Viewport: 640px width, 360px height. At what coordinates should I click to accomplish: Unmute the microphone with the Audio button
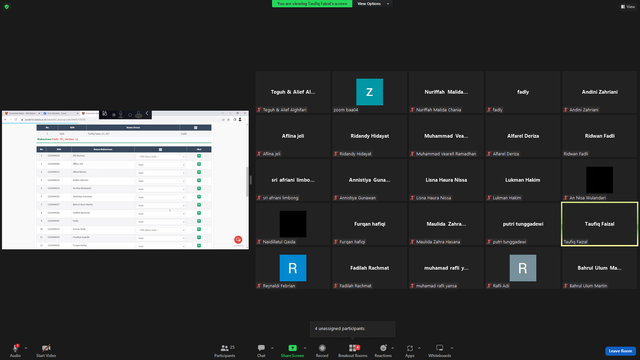pyautogui.click(x=15, y=350)
